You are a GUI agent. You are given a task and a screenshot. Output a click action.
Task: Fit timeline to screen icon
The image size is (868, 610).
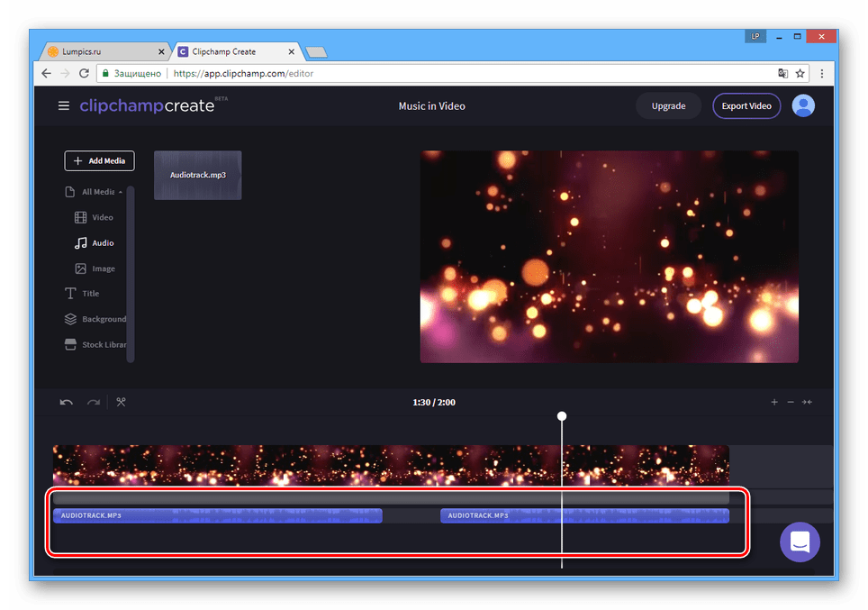click(x=807, y=402)
